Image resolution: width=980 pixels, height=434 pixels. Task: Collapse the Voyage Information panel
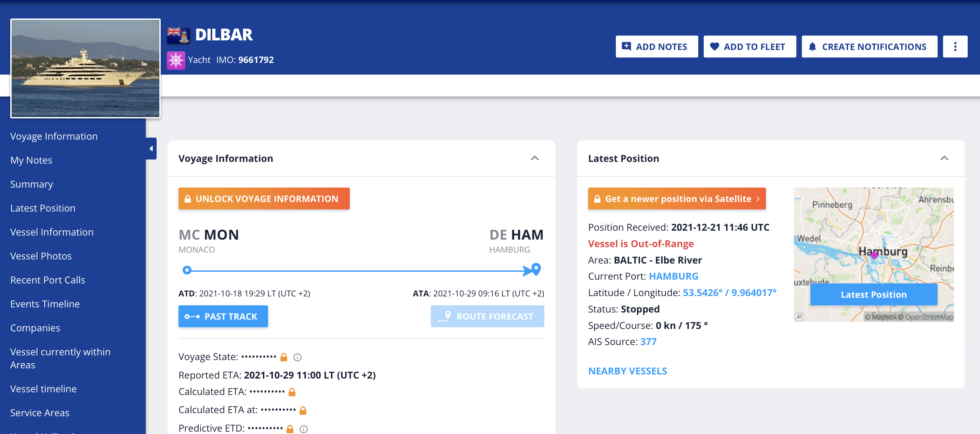534,158
